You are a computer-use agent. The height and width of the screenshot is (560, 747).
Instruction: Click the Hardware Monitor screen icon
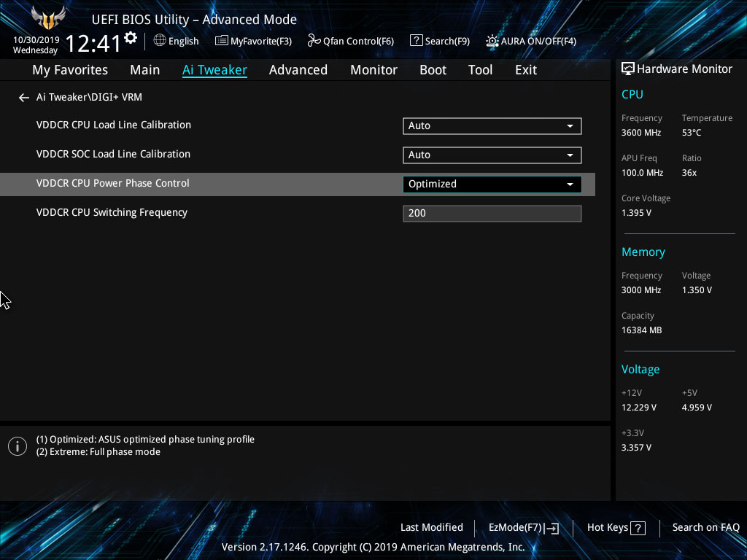(628, 69)
